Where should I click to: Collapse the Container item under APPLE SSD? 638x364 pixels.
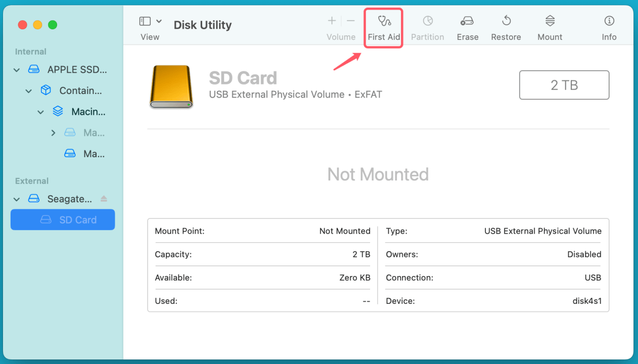[28, 90]
